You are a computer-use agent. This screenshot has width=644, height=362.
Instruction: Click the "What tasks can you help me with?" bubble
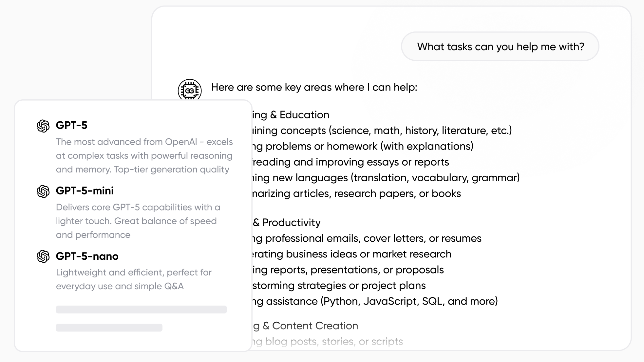(500, 47)
